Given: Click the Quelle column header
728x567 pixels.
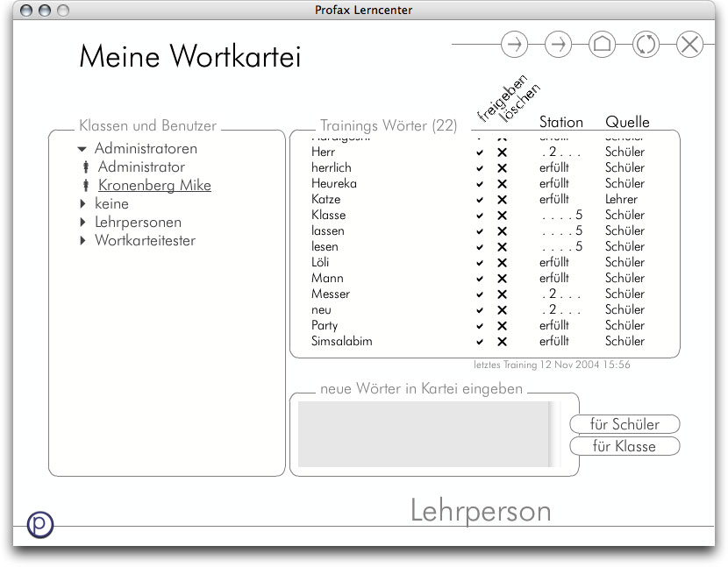Looking at the screenshot, I should 627,122.
